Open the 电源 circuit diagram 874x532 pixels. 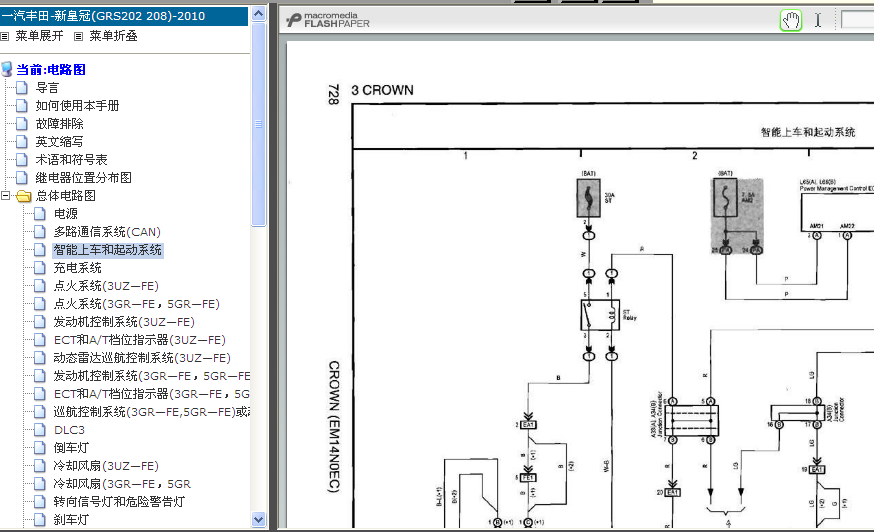click(x=66, y=214)
